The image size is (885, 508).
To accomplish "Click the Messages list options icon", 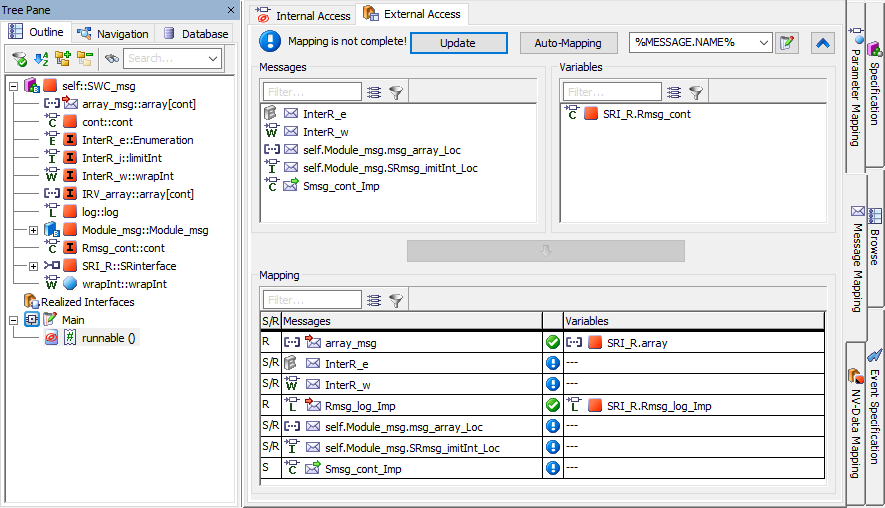I will (374, 92).
